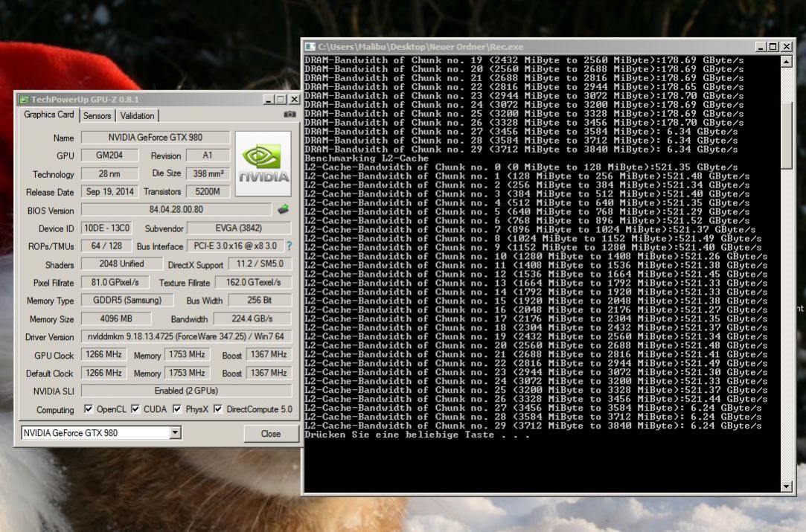
Task: Maximize the Rec.exe console window
Action: (x=773, y=47)
